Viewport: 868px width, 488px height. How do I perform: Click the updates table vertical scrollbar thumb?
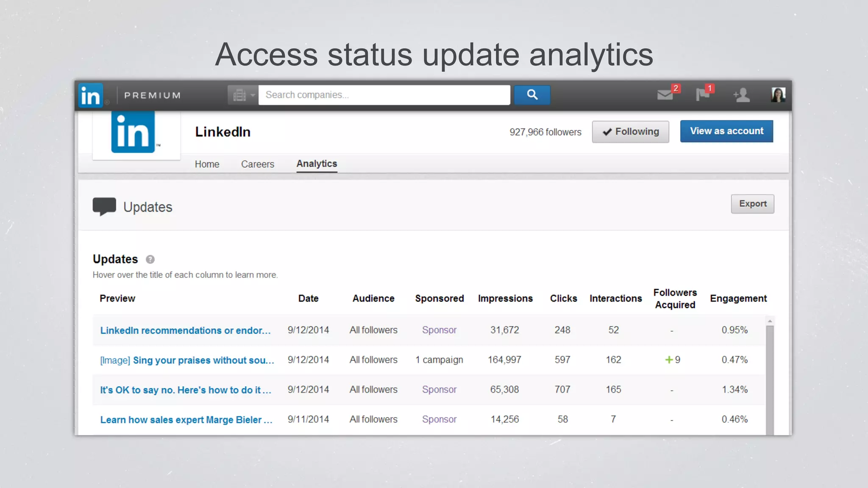[x=770, y=380]
